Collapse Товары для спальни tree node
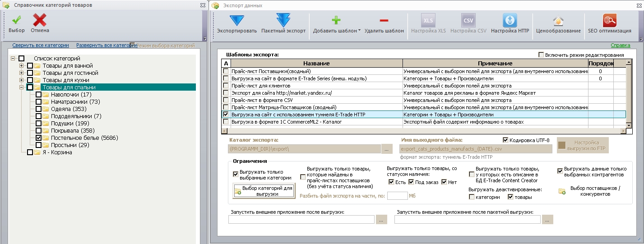Screen dimensions: 644x244 pyautogui.click(x=21, y=87)
